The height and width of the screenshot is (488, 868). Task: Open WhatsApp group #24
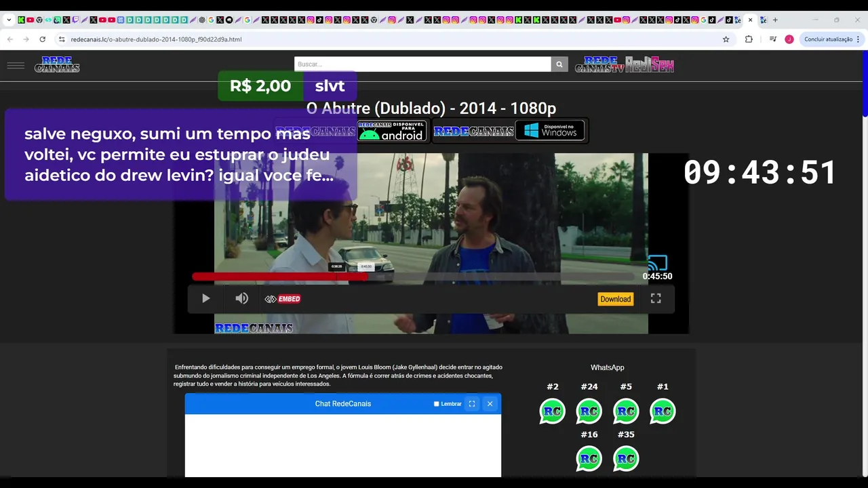pyautogui.click(x=589, y=411)
